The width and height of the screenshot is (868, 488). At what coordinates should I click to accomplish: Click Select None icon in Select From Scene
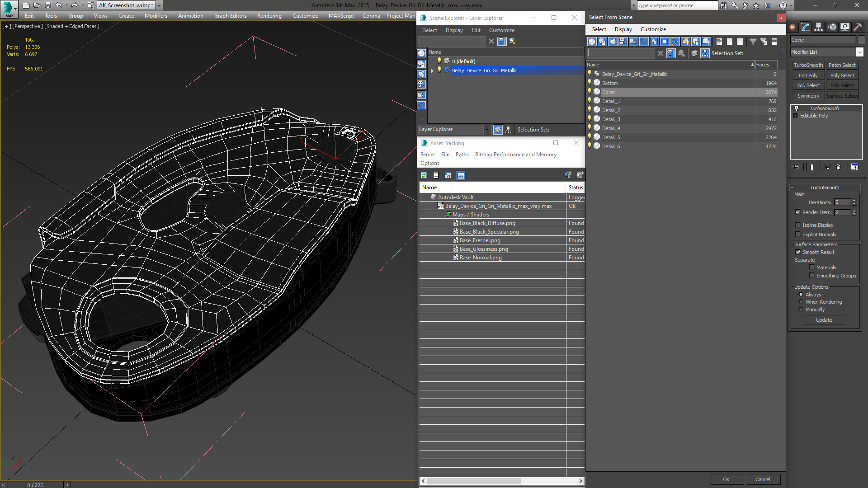coord(730,42)
